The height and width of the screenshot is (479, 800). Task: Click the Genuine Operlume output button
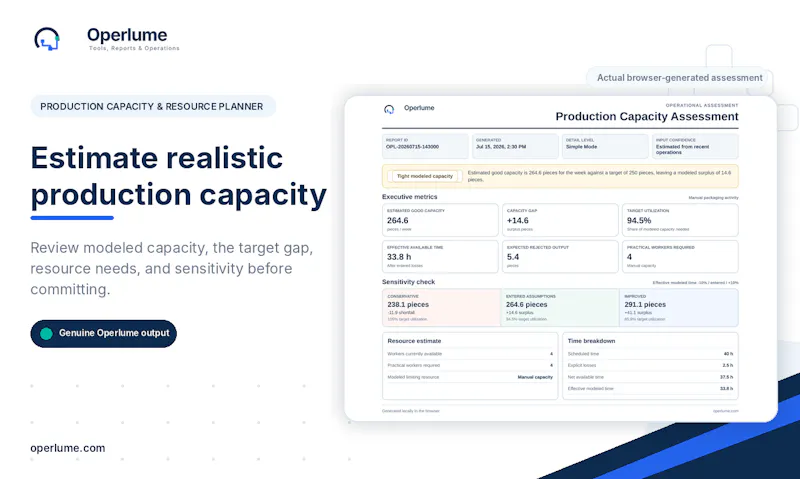[x=104, y=334]
